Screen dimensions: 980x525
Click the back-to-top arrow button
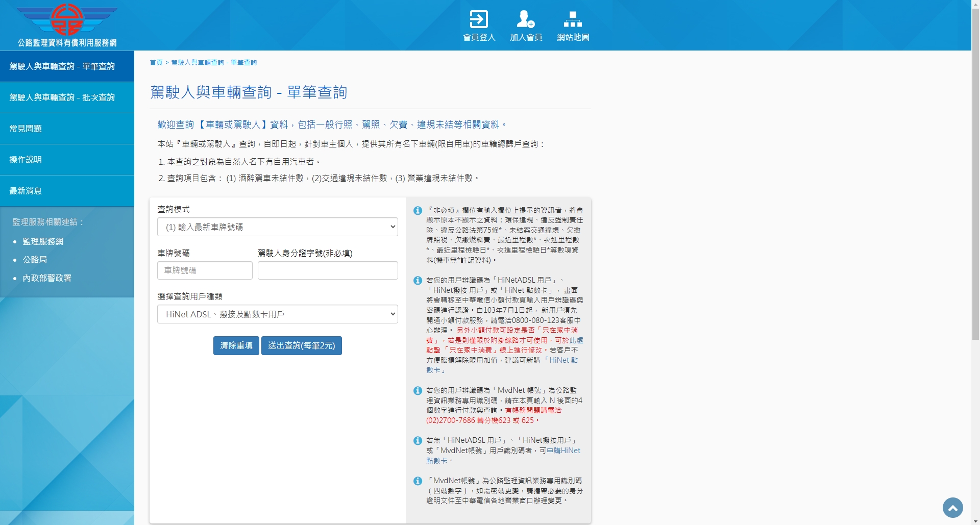click(952, 508)
